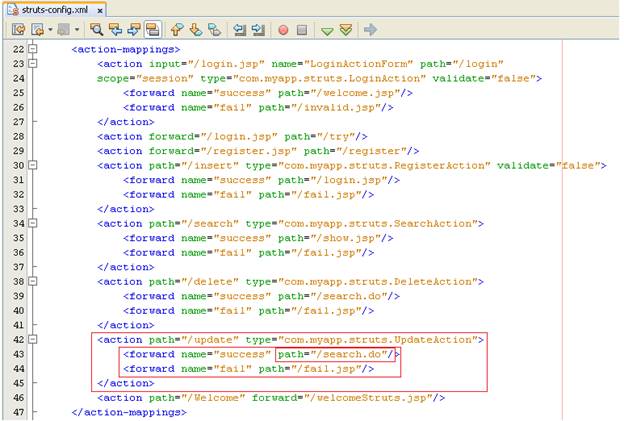
Task: Click "com.myapp.struts.DeleteAction" type value
Action: pyautogui.click(x=378, y=282)
